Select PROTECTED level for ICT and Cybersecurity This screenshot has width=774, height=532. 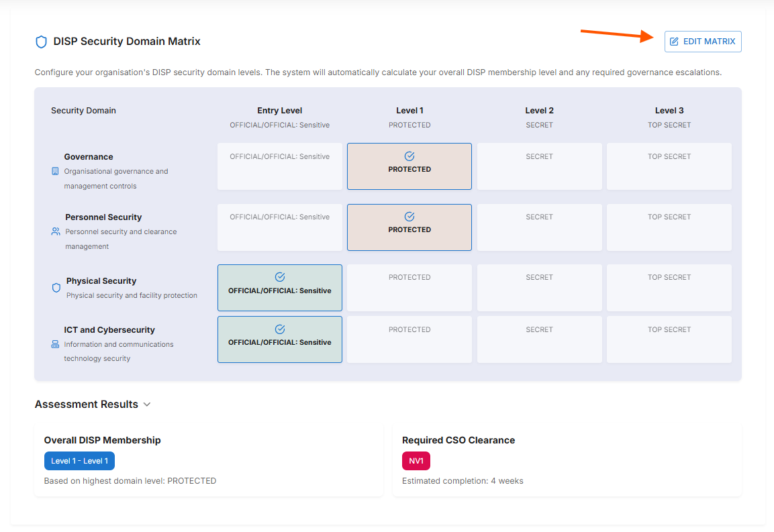pyautogui.click(x=409, y=339)
